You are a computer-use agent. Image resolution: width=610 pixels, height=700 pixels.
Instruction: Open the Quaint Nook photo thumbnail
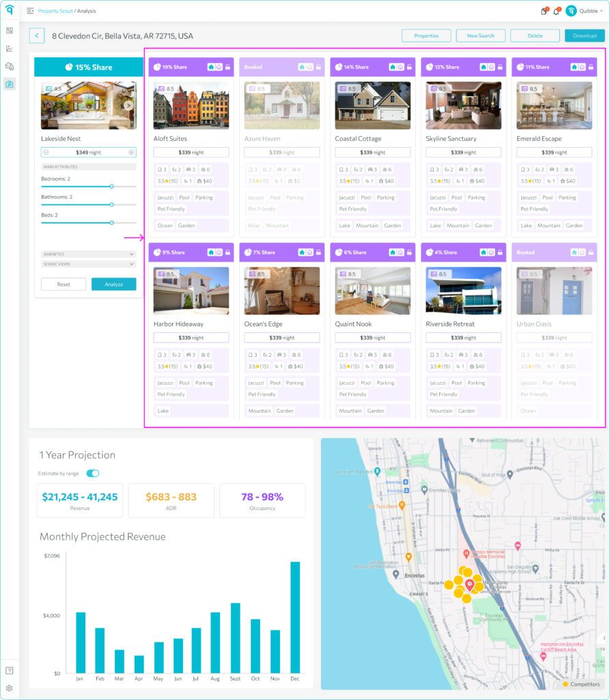point(372,291)
